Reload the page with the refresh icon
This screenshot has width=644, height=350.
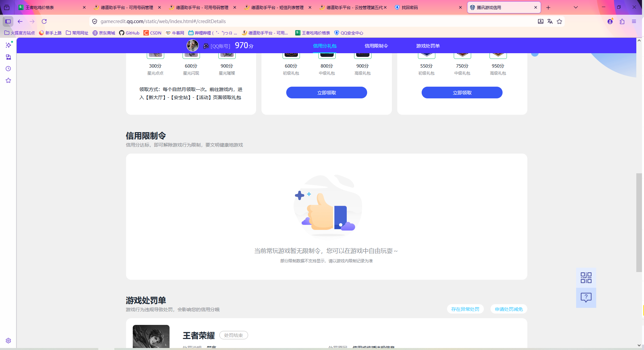click(44, 21)
